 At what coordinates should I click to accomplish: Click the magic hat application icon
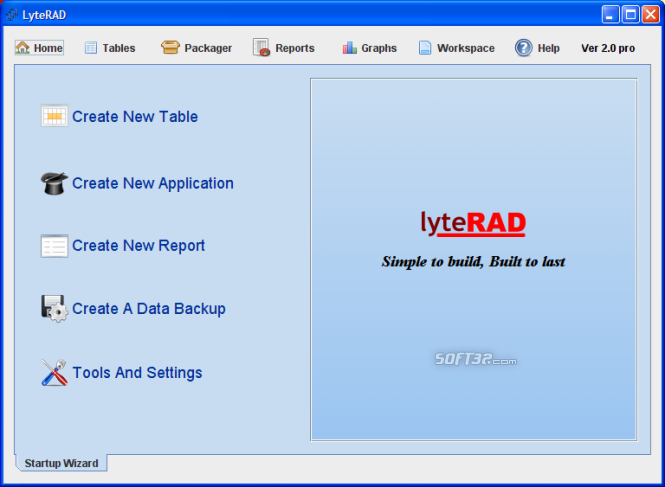coord(54,183)
